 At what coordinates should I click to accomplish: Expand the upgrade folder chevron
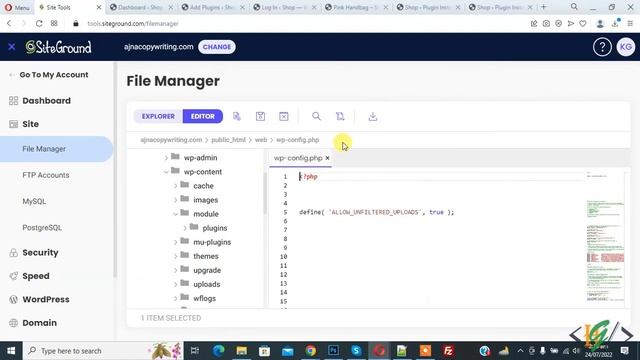pos(176,271)
